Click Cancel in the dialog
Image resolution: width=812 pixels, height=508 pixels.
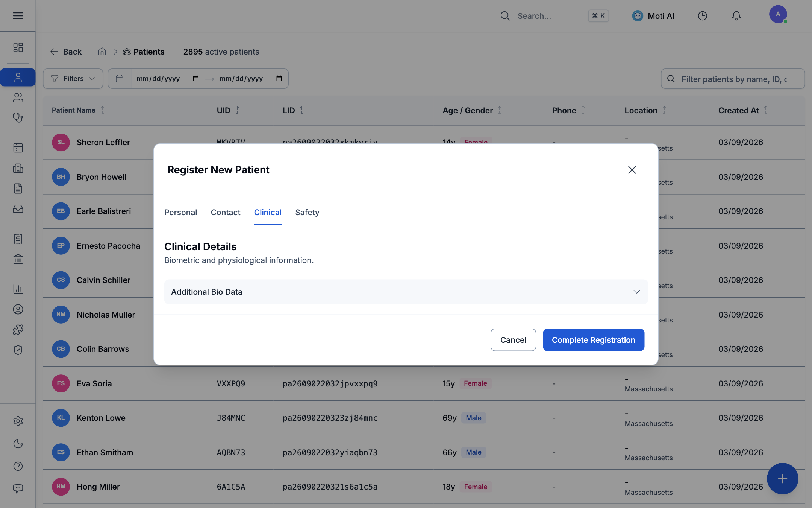click(513, 340)
